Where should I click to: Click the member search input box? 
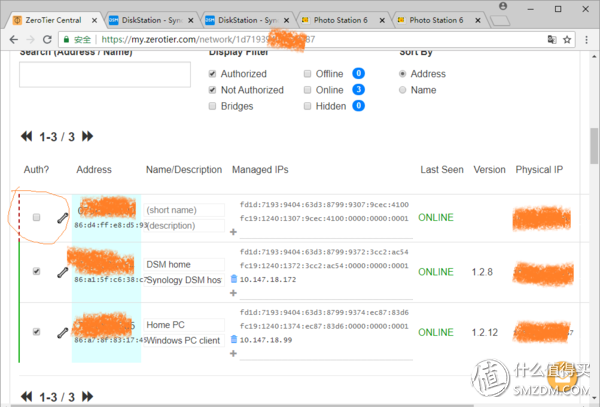pyautogui.click(x=105, y=75)
